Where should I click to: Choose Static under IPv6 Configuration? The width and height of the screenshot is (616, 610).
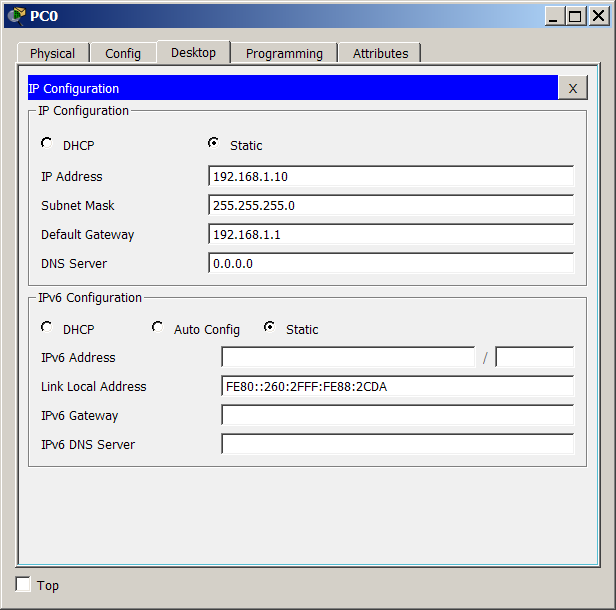(270, 328)
